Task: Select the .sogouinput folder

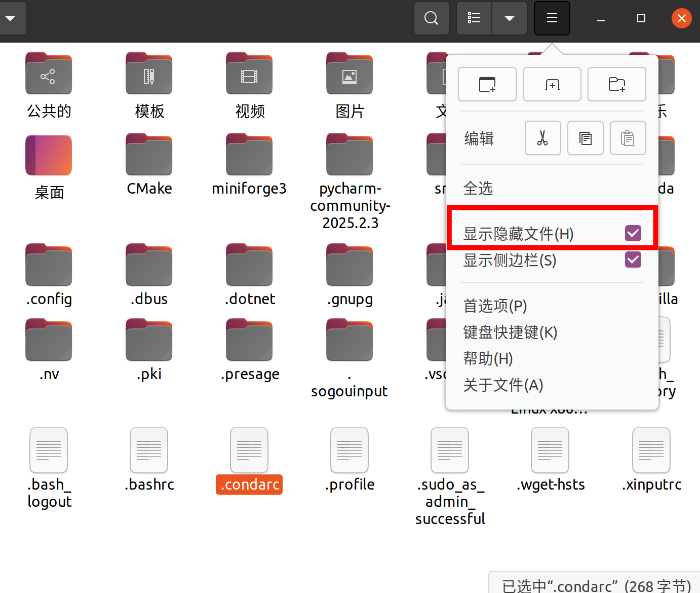Action: (349, 340)
